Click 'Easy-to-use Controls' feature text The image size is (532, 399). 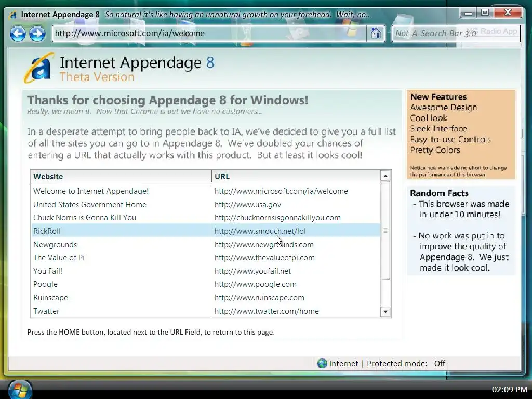[450, 139]
